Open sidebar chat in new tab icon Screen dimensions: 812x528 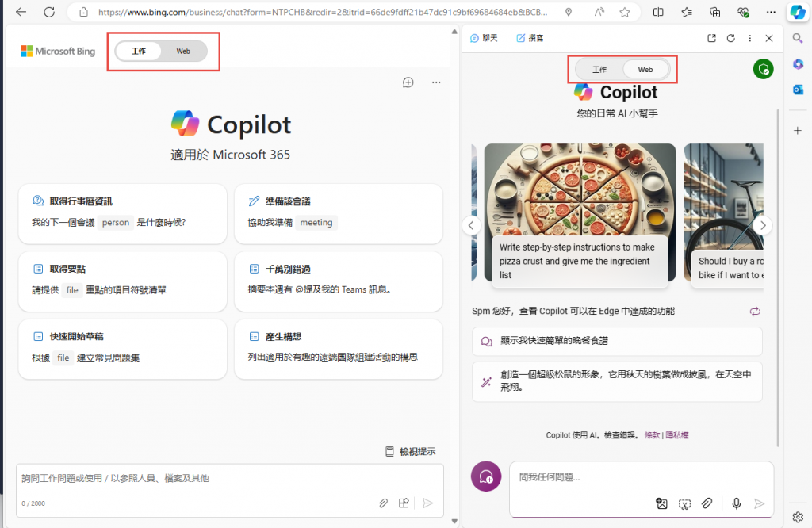[711, 38]
